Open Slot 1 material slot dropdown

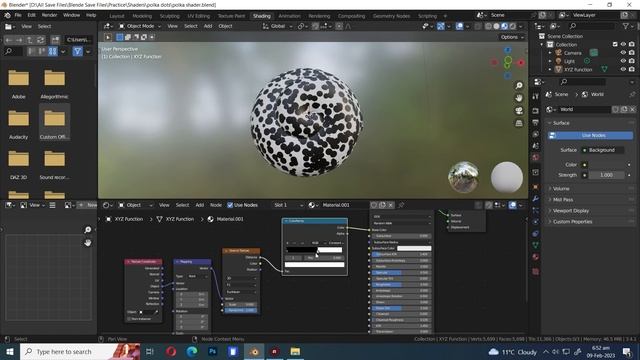(x=288, y=205)
